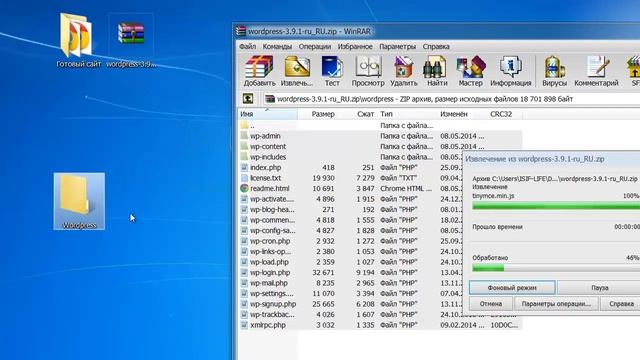Click the Обработано total progress bar
640x360 pixels.
pyautogui.click(x=556, y=268)
